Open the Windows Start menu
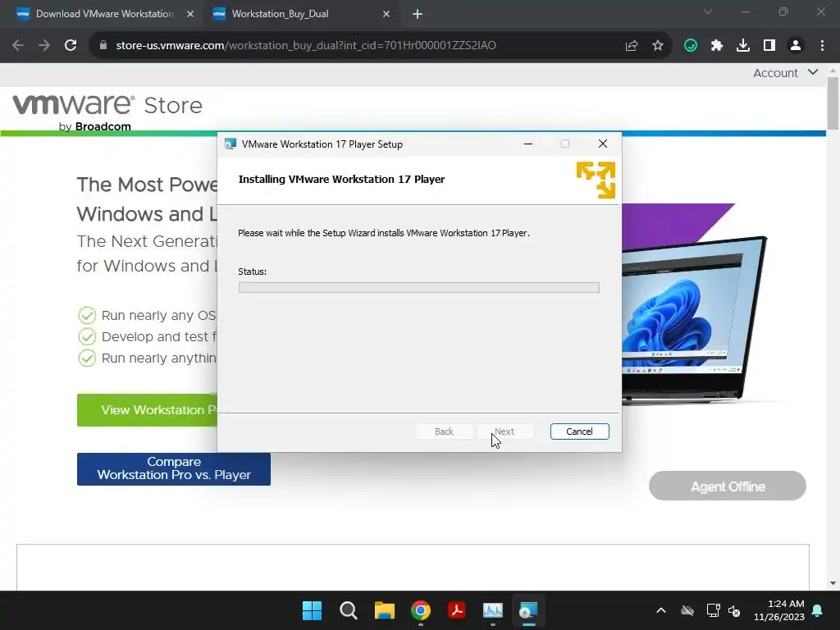The image size is (840, 630). [313, 610]
